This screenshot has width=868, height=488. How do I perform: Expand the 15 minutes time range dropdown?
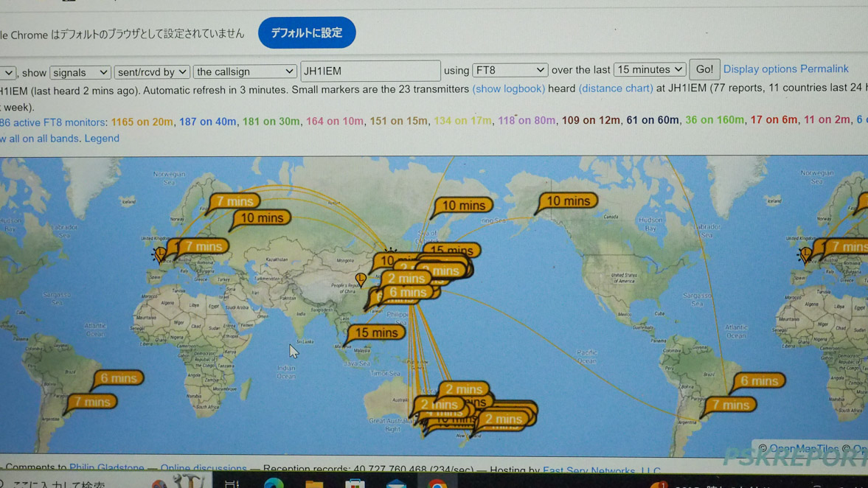(x=649, y=69)
